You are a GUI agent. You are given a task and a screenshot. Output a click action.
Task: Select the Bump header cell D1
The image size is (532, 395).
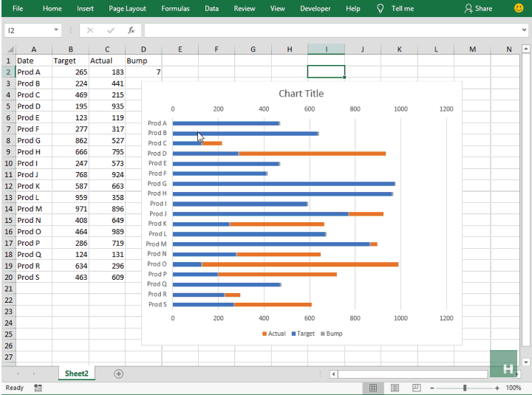pos(143,61)
